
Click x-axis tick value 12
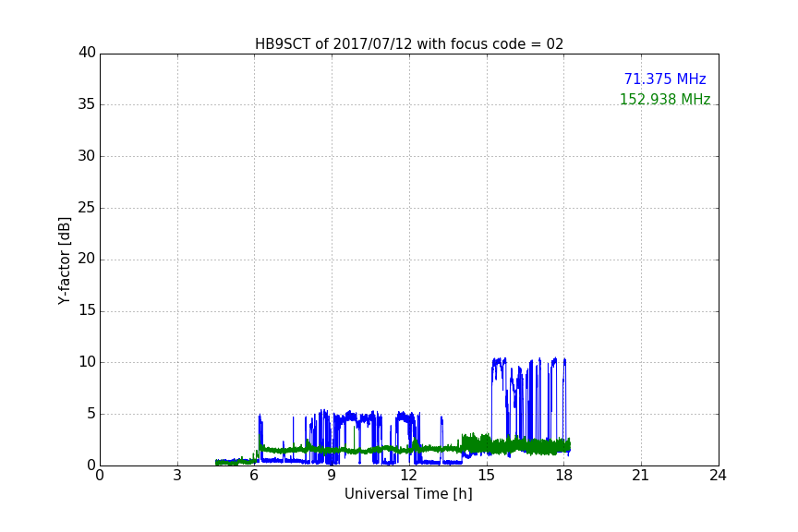click(408, 476)
